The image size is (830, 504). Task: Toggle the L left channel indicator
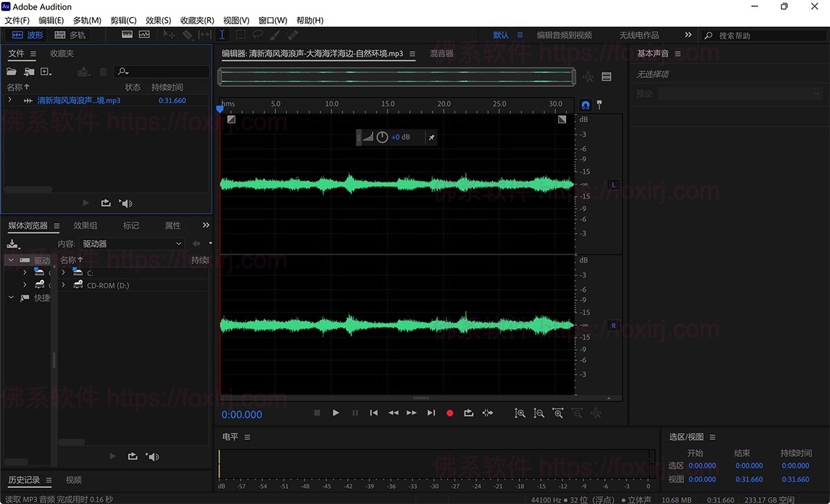click(x=612, y=185)
